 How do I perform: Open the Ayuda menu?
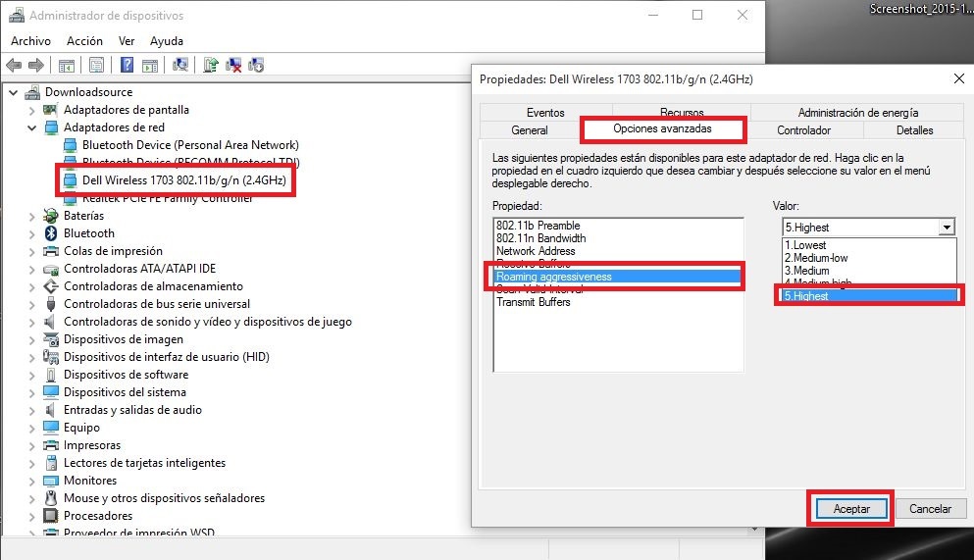167,41
